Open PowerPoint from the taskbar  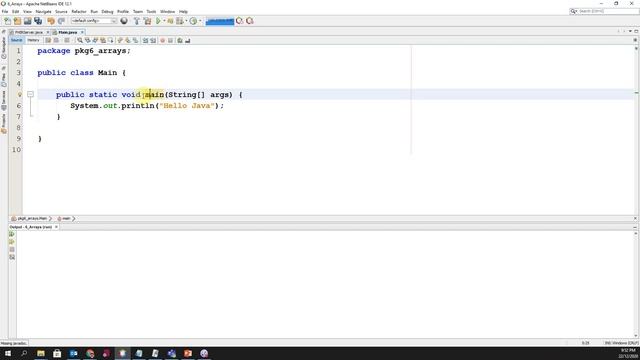tap(188, 353)
